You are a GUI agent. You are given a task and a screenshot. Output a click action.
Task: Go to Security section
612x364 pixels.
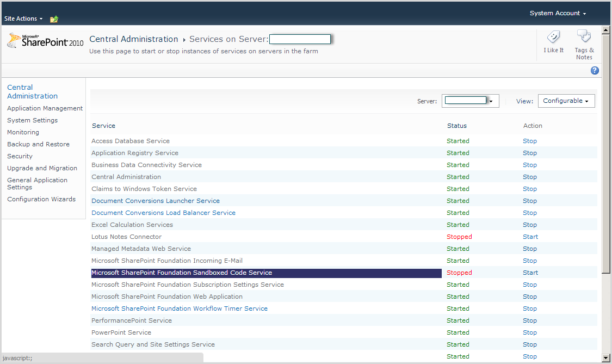(x=20, y=156)
